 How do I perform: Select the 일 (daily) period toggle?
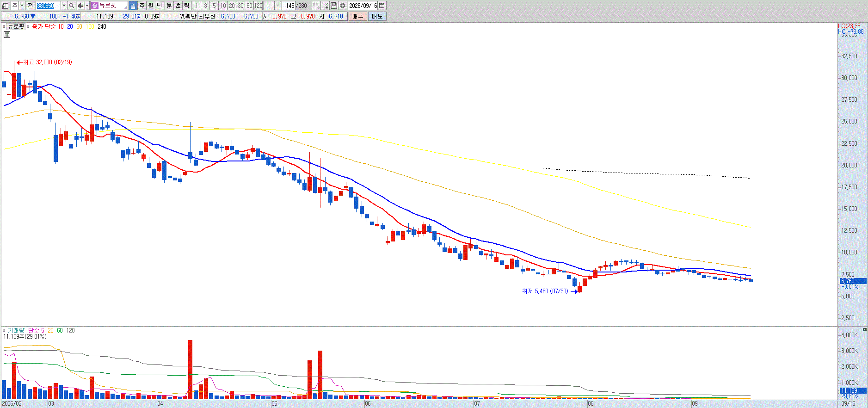pos(133,6)
